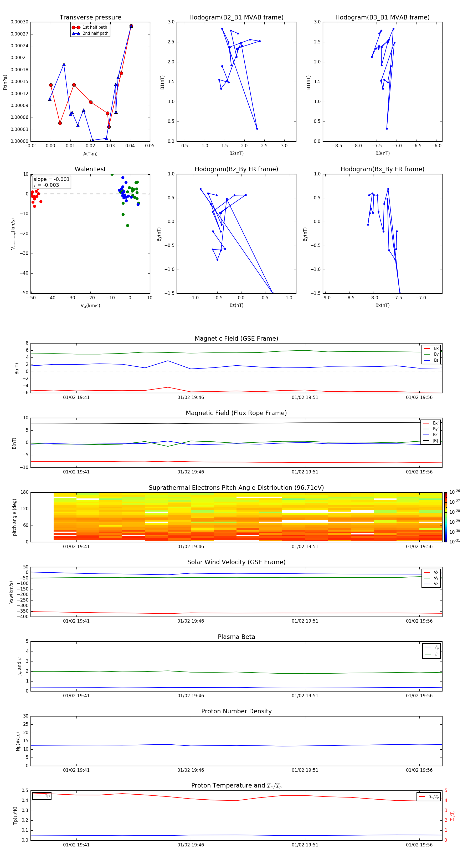Click the pitch angle color scale bar
The image size is (473, 868).
(x=446, y=517)
